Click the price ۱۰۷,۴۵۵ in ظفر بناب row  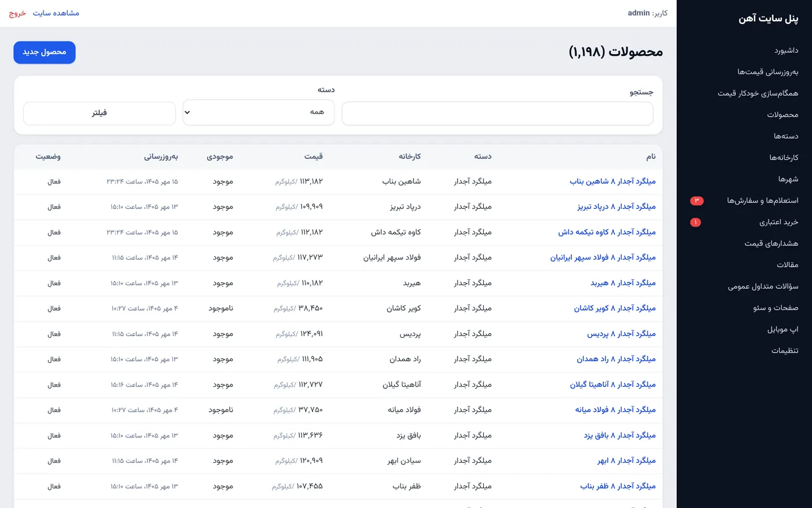point(310,487)
